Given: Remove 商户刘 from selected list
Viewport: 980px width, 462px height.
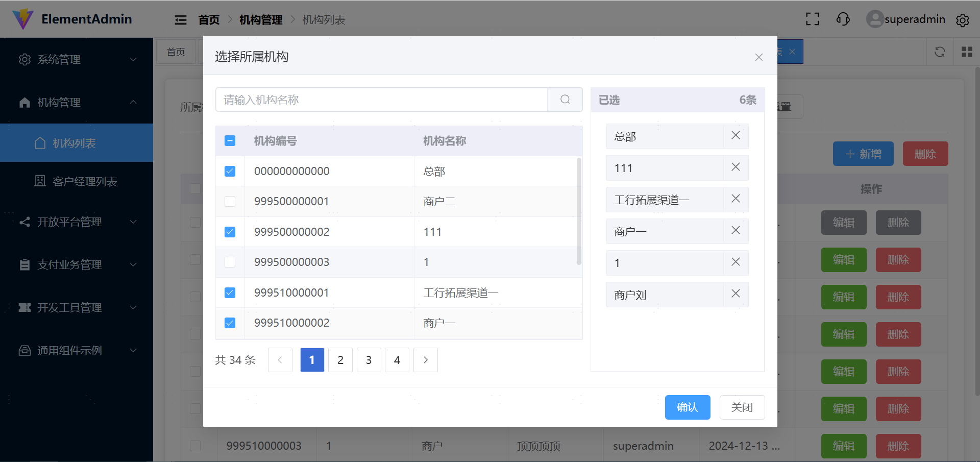Looking at the screenshot, I should click(x=736, y=294).
